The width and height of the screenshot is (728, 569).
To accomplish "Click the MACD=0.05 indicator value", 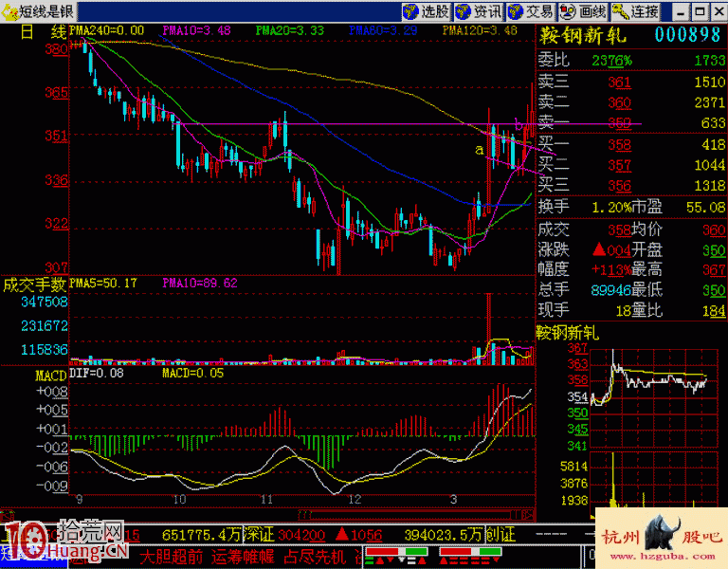I will pyautogui.click(x=192, y=373).
